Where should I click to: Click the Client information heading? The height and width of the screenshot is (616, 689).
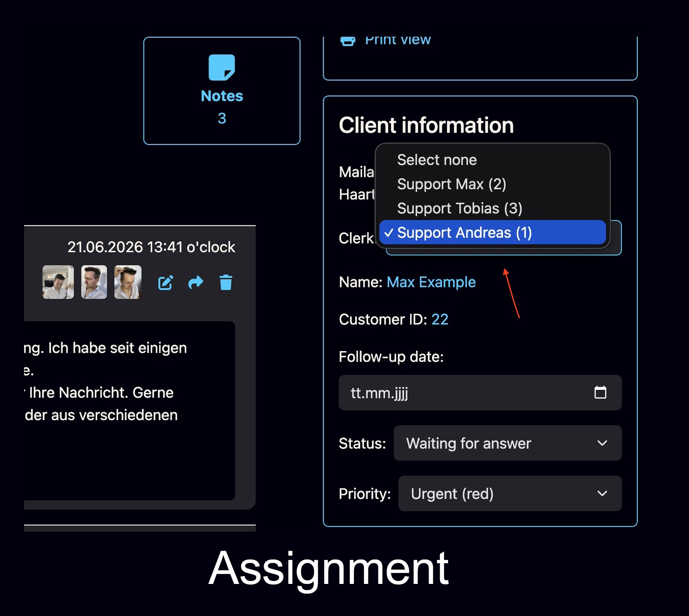click(426, 125)
